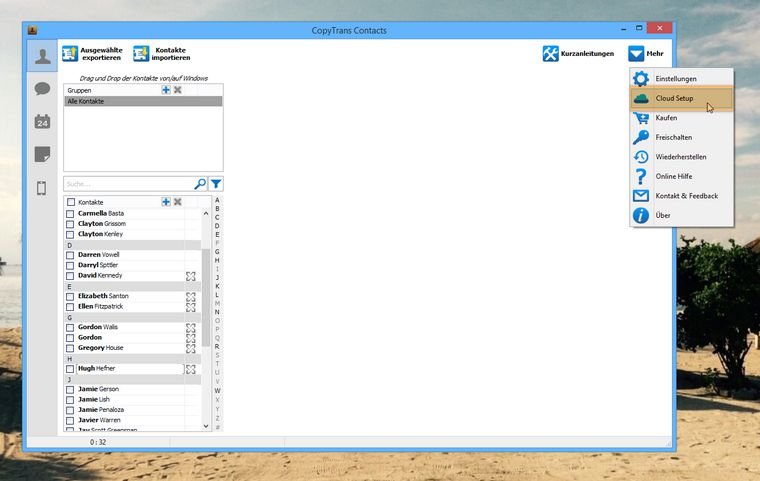Jump to letter G in index
Image resolution: width=760 pixels, height=481 pixels.
point(217,252)
